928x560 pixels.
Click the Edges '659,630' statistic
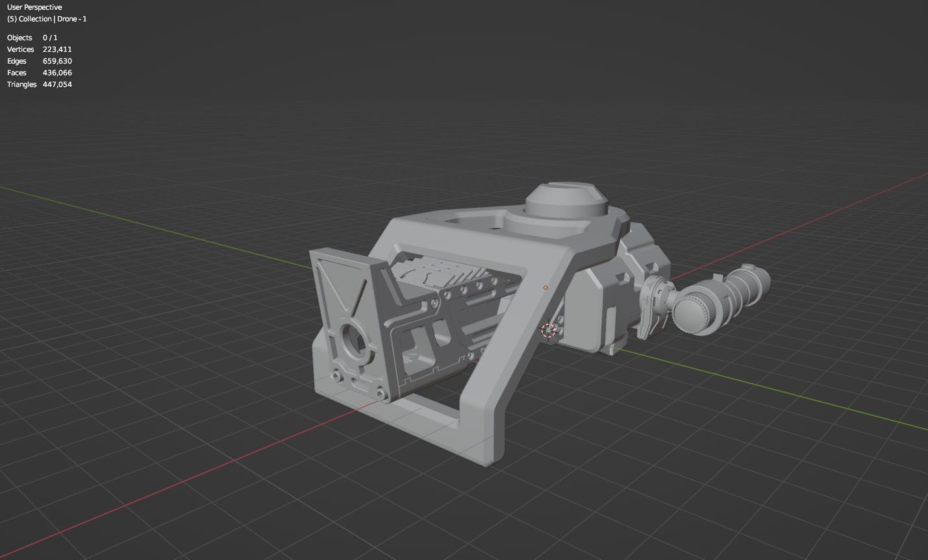(x=57, y=61)
